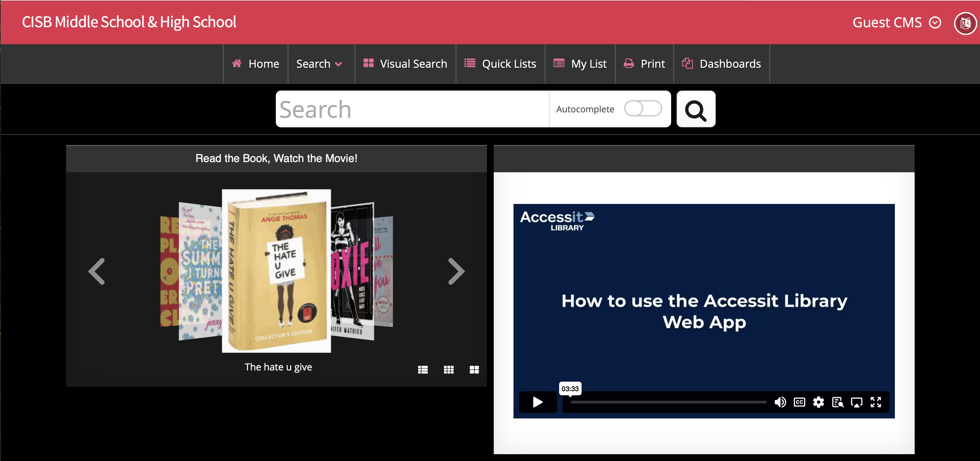The width and height of the screenshot is (980, 461).
Task: Switch carousel to large tile view
Action: (x=474, y=369)
